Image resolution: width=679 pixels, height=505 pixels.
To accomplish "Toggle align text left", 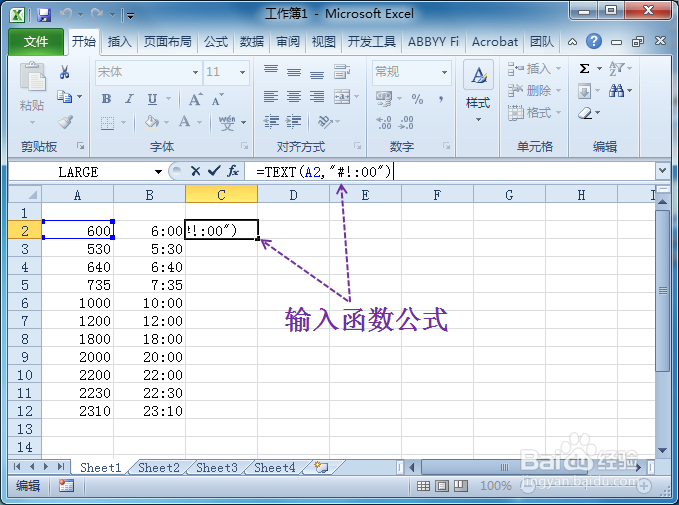I will [x=271, y=96].
